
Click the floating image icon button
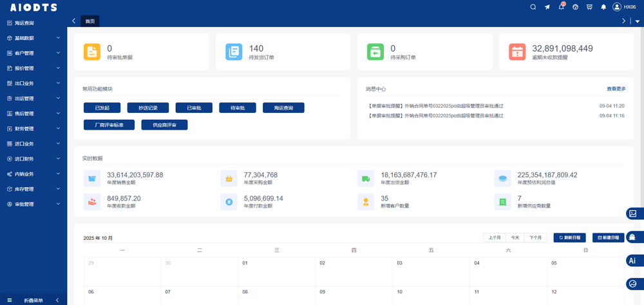[x=633, y=213]
